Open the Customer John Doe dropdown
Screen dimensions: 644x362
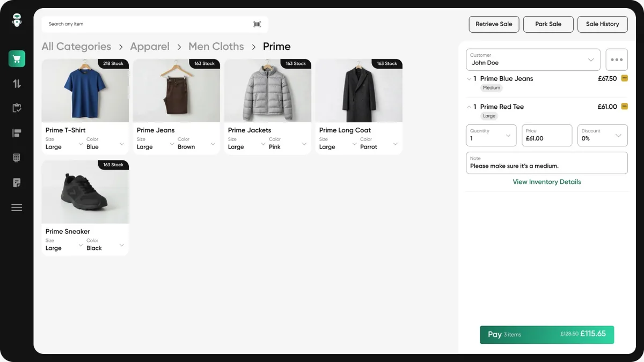(x=533, y=60)
